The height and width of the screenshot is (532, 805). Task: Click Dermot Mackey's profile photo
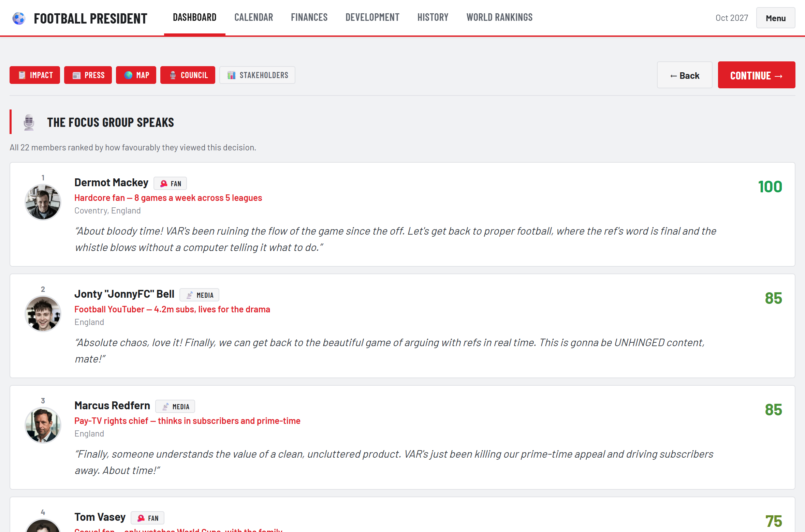tap(43, 202)
